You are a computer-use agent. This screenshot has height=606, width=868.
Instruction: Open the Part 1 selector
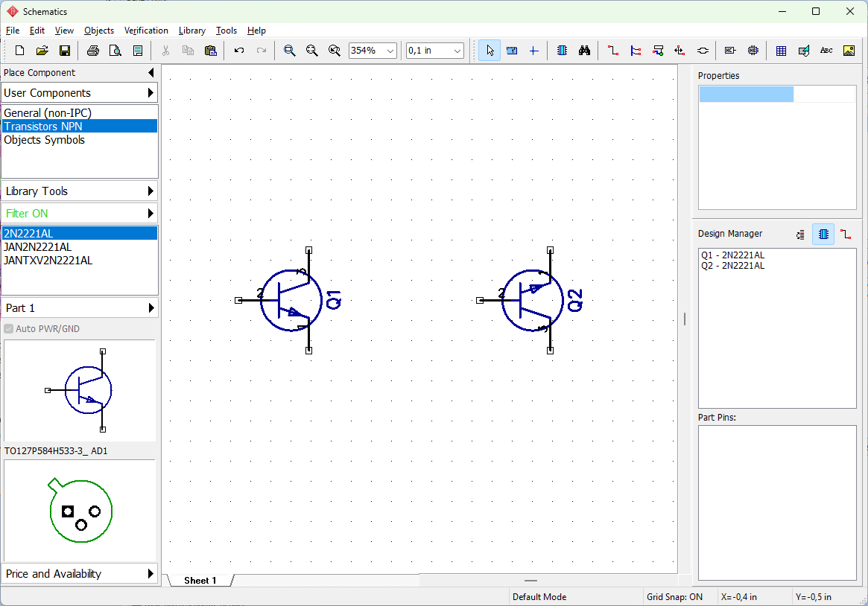coord(80,308)
